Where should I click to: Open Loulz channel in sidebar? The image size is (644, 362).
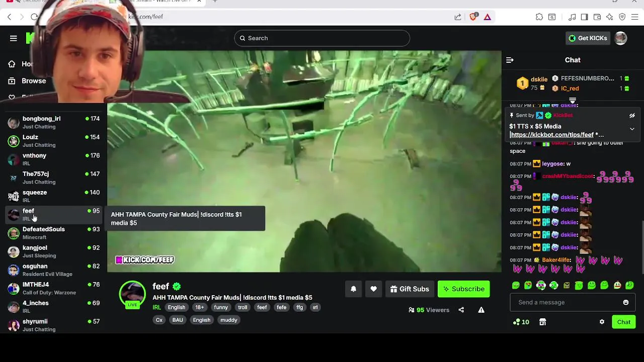pos(53,141)
